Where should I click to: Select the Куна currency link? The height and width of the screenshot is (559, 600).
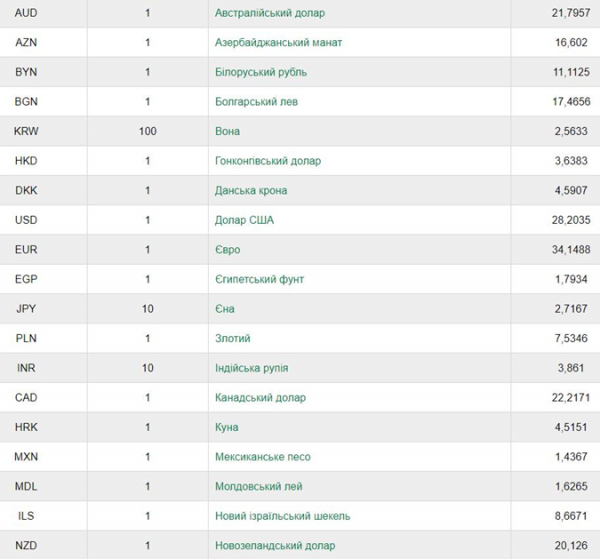coord(227,427)
